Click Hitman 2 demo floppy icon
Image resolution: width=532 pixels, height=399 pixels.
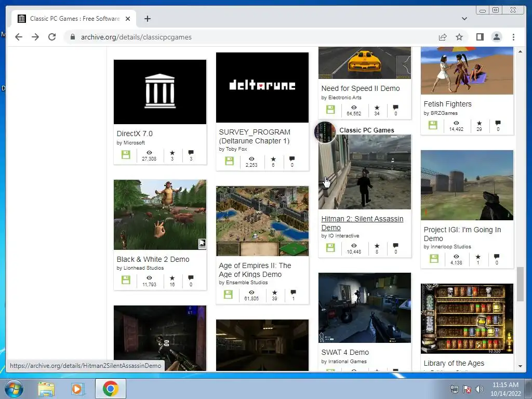pyautogui.click(x=330, y=248)
